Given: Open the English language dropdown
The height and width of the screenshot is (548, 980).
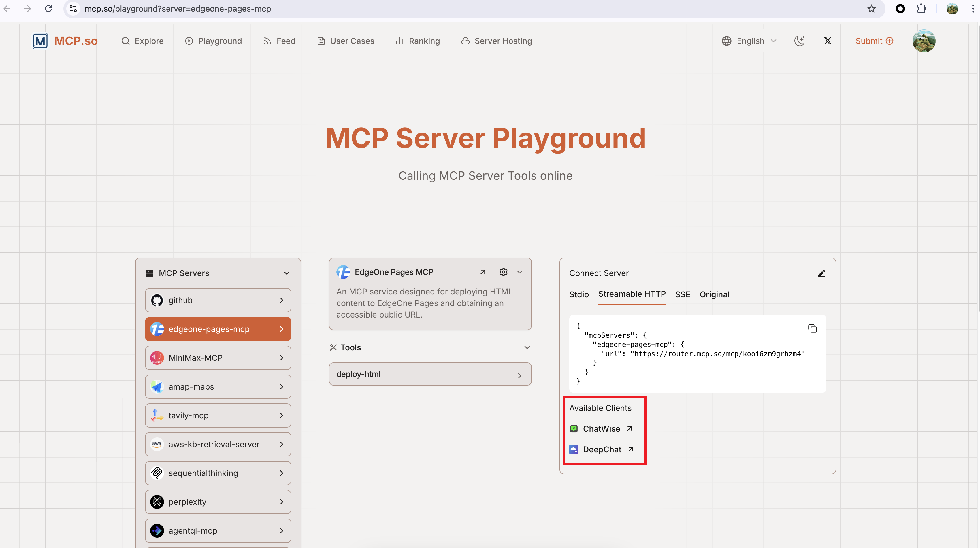Looking at the screenshot, I should [749, 41].
